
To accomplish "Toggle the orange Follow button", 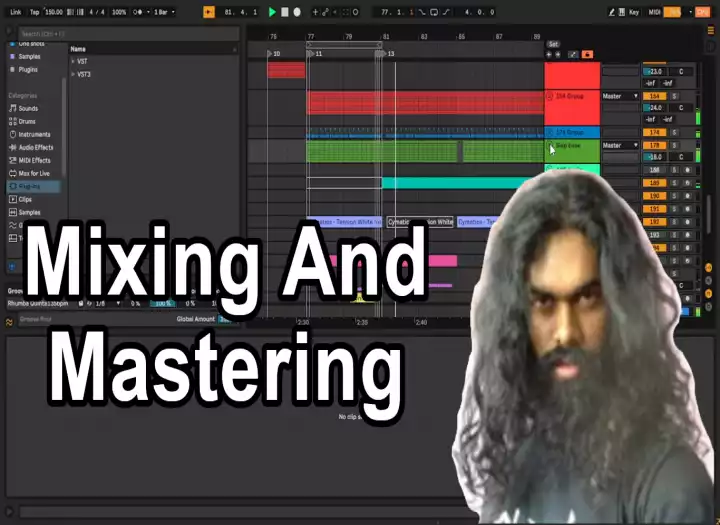I will [208, 12].
